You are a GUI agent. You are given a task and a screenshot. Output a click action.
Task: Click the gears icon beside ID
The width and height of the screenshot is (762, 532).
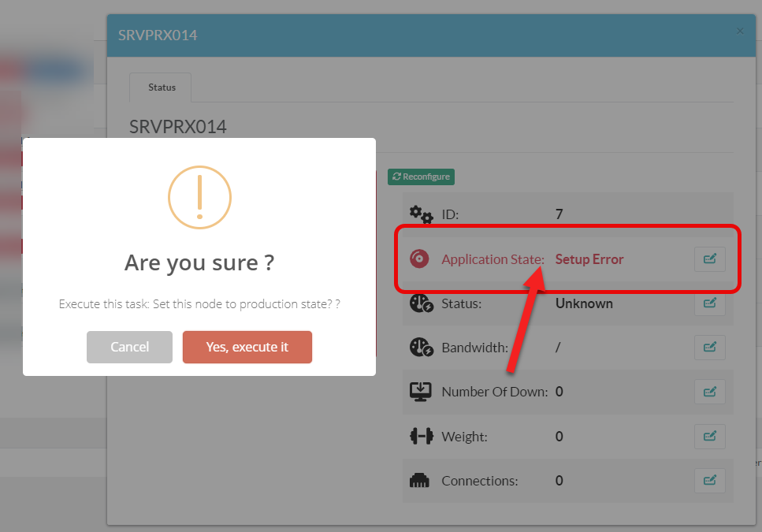pyautogui.click(x=421, y=214)
